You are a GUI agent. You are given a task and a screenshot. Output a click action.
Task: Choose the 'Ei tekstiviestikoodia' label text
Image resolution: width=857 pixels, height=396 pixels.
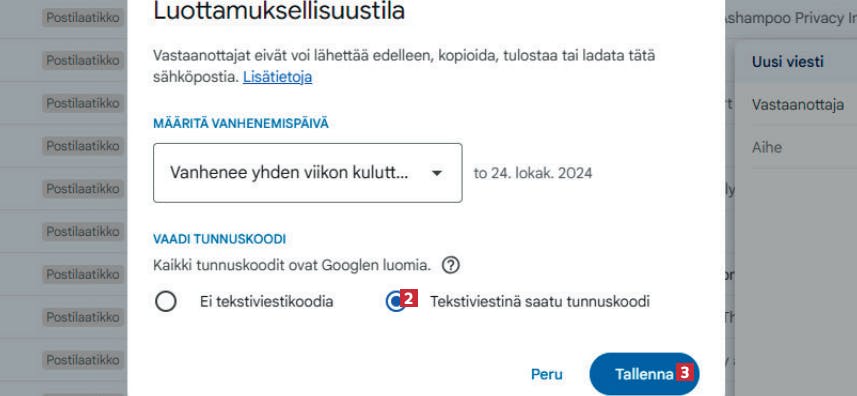tap(266, 302)
